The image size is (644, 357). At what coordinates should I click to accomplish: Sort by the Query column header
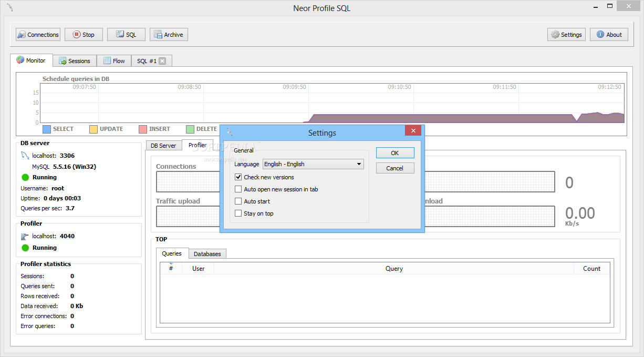coord(394,268)
